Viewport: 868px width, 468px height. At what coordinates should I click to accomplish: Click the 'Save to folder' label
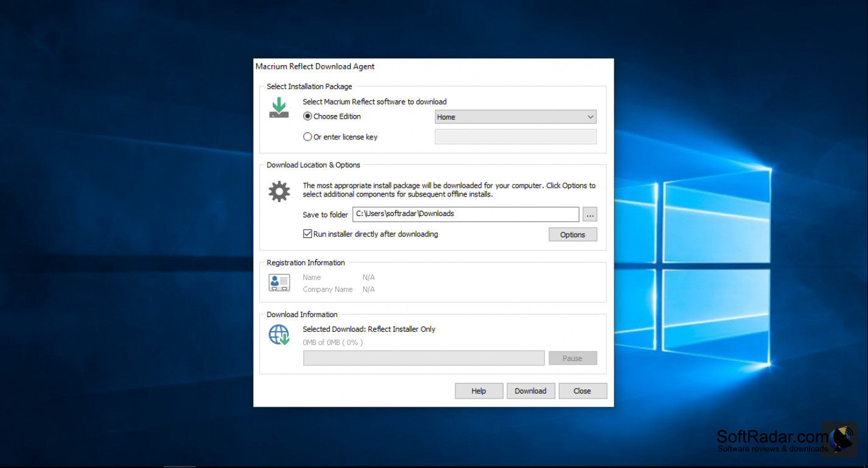tap(325, 215)
